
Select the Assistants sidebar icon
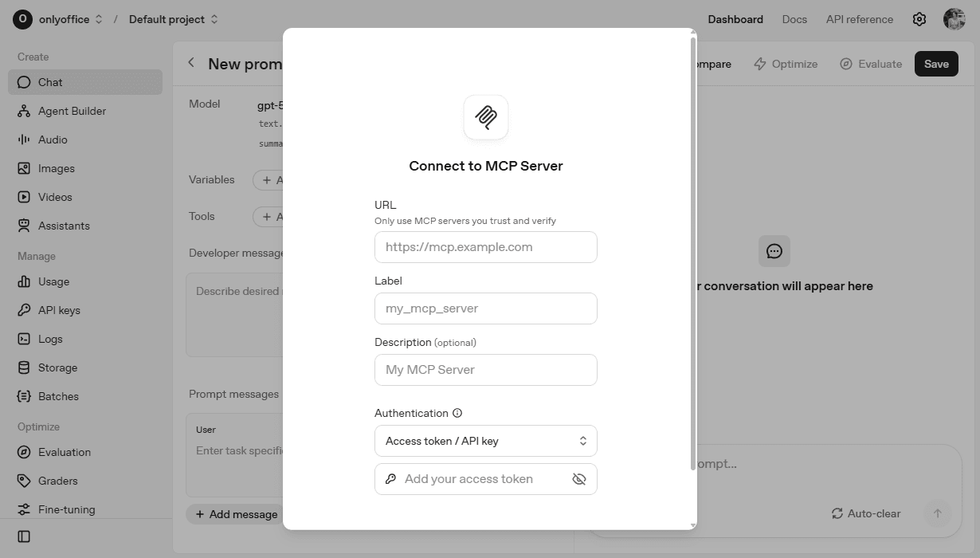coord(62,226)
